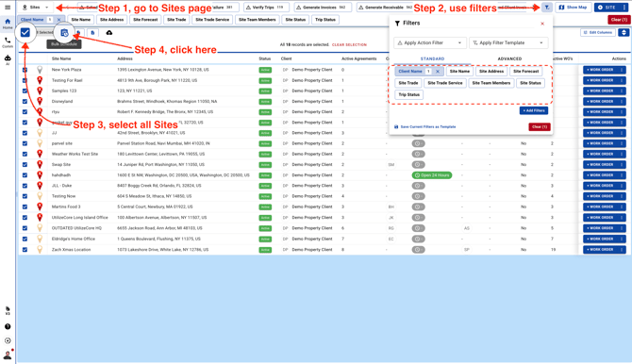Open kebab menu on the SITE button

click(624, 8)
